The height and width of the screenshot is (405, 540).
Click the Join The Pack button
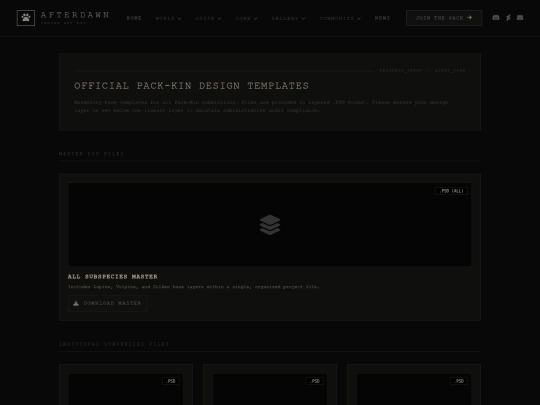coord(444,18)
